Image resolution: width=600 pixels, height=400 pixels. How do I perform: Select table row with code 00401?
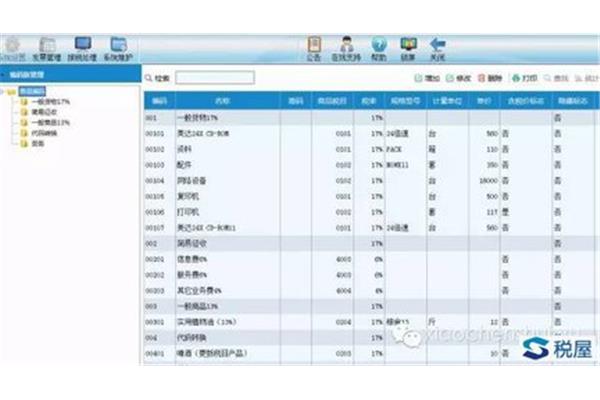[370, 353]
